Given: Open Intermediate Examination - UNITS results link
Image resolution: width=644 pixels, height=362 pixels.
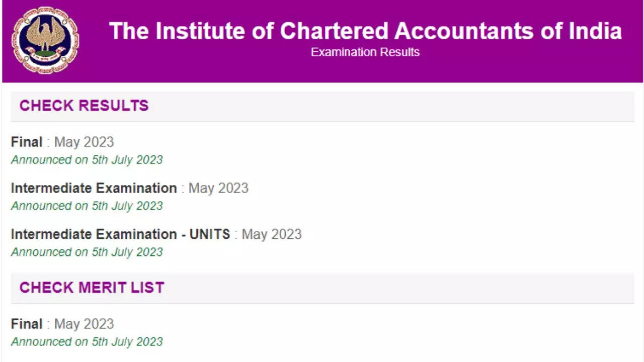Looking at the screenshot, I should [x=120, y=234].
